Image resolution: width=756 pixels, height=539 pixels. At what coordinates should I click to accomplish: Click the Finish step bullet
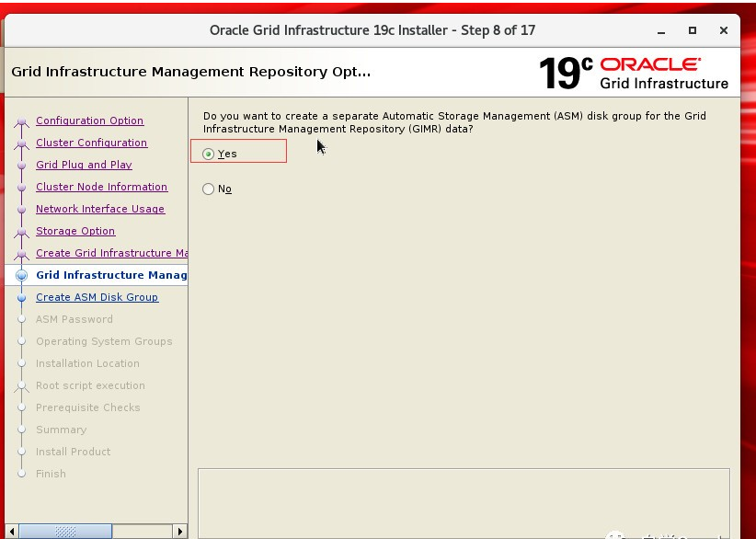tap(21, 474)
